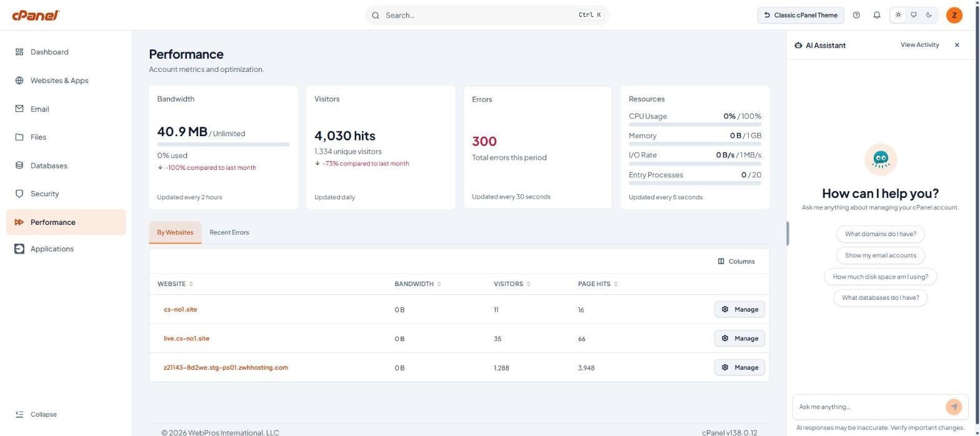Open Security in the sidebar

(66, 194)
